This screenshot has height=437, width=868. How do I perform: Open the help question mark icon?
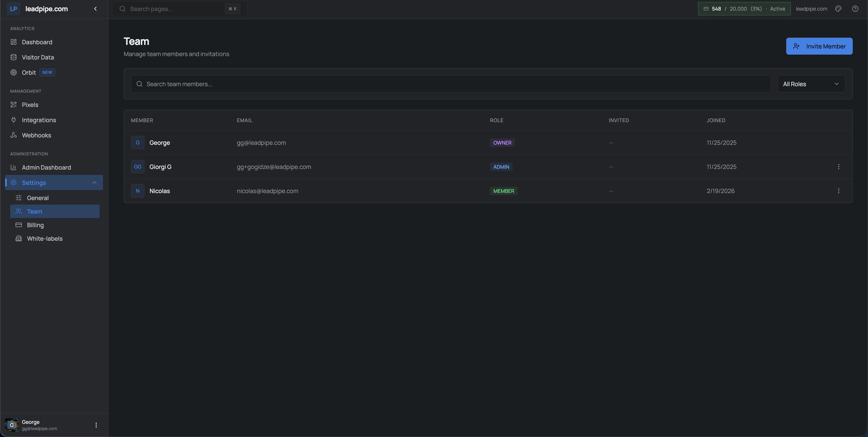point(855,9)
